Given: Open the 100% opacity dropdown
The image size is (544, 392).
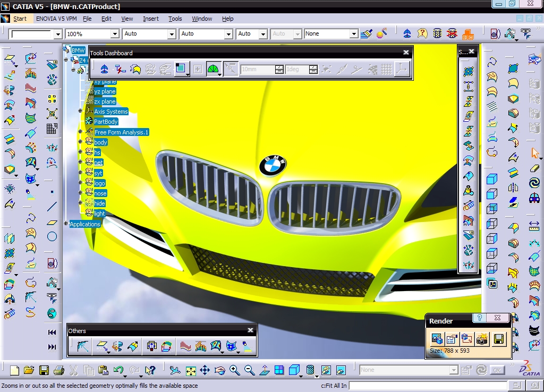Looking at the screenshot, I should (115, 34).
